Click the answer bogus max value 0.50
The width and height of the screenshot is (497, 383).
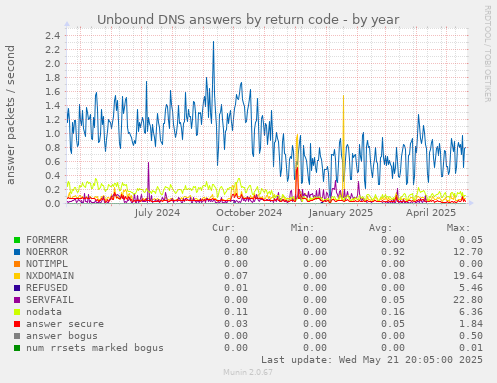click(x=471, y=336)
